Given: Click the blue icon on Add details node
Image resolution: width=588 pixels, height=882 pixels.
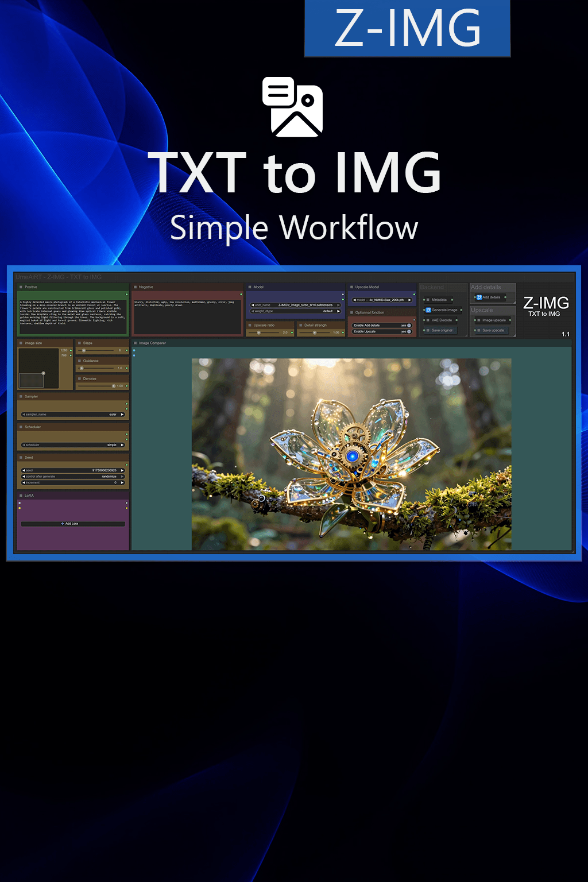Looking at the screenshot, I should [479, 297].
